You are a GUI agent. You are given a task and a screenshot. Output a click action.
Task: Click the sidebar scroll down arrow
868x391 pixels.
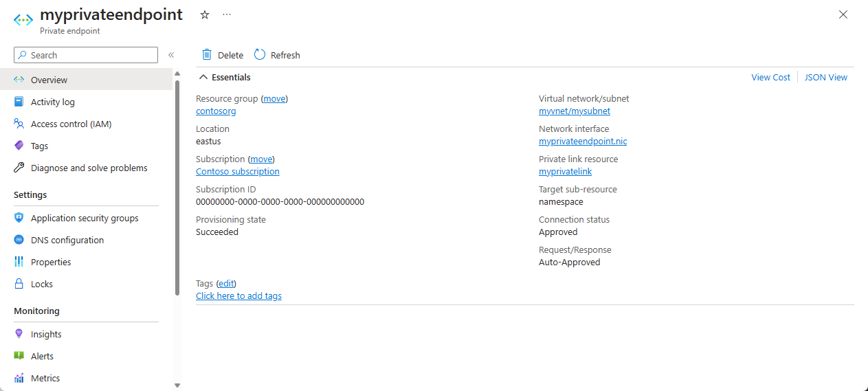pos(177,386)
